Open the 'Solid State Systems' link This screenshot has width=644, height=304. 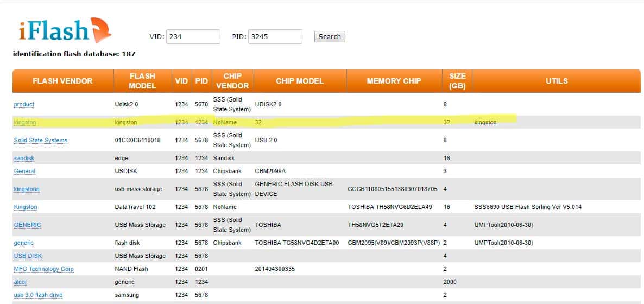41,140
